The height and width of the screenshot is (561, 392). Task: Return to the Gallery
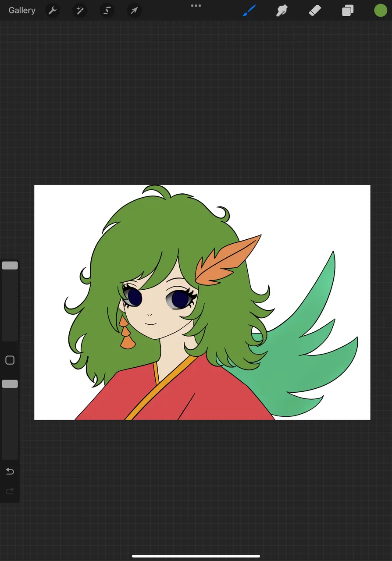click(x=22, y=11)
